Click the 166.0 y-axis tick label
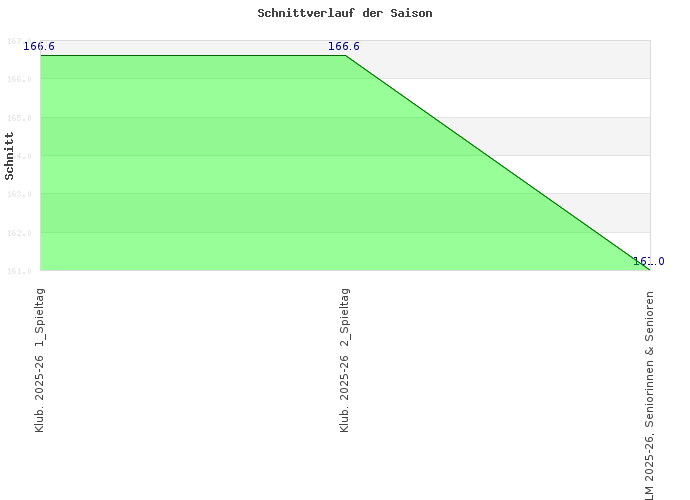Image resolution: width=690 pixels, height=500 pixels. pyautogui.click(x=21, y=79)
